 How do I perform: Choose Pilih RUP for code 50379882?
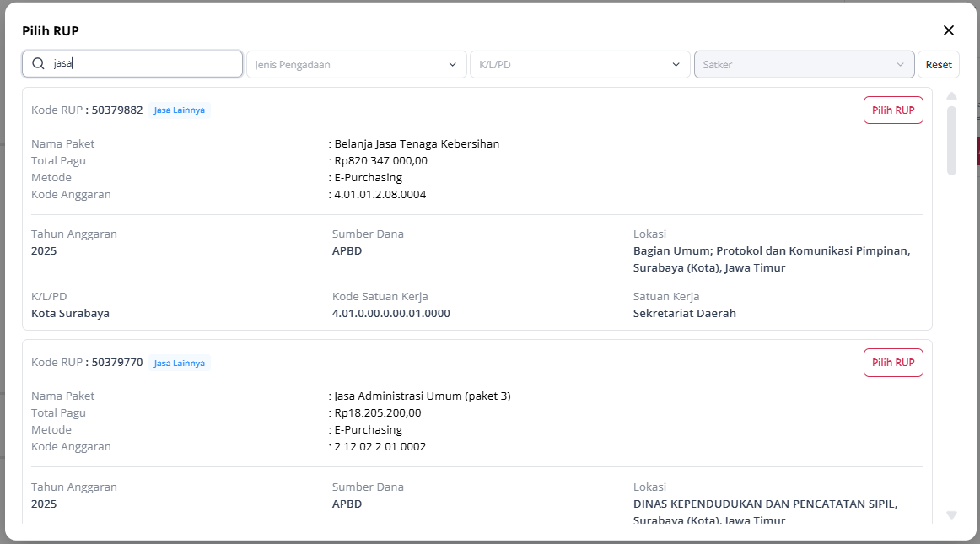tap(893, 110)
